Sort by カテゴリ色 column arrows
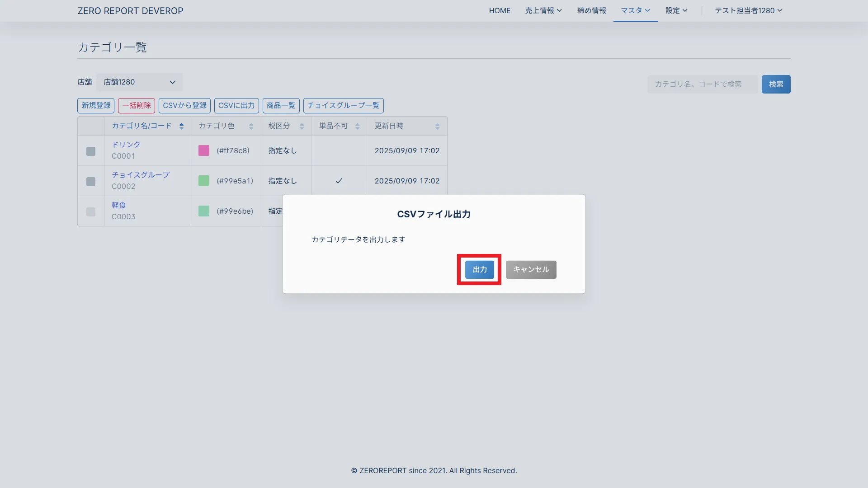868x488 pixels. pyautogui.click(x=251, y=127)
